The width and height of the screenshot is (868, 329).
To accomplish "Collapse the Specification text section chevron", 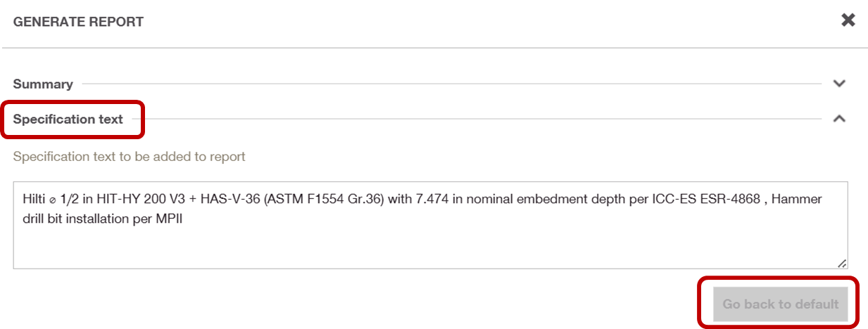I will pyautogui.click(x=838, y=119).
